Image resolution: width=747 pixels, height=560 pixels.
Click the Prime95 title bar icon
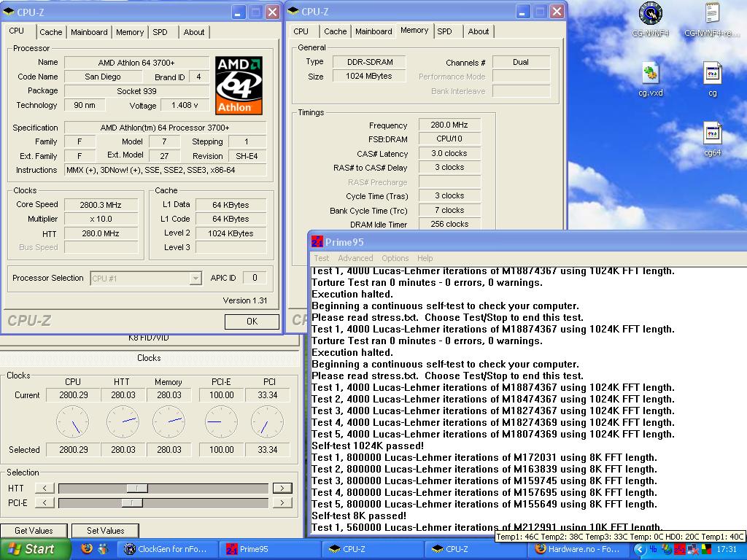pos(317,241)
